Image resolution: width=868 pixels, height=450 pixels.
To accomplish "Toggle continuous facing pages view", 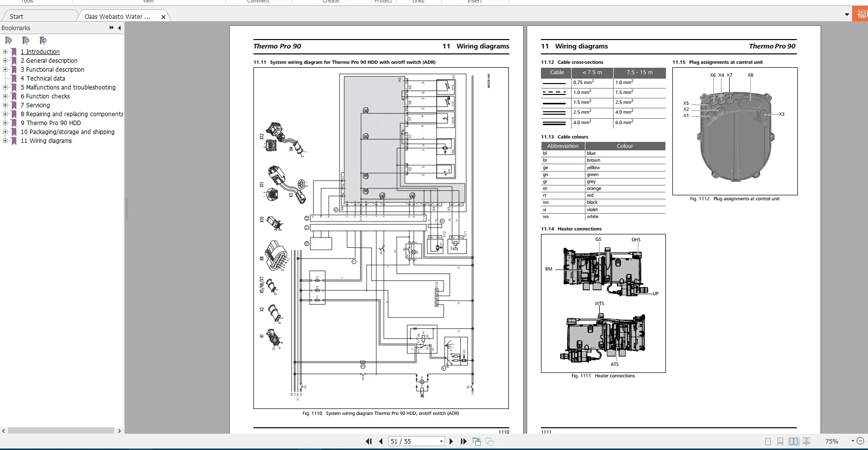I will pyautogui.click(x=807, y=441).
